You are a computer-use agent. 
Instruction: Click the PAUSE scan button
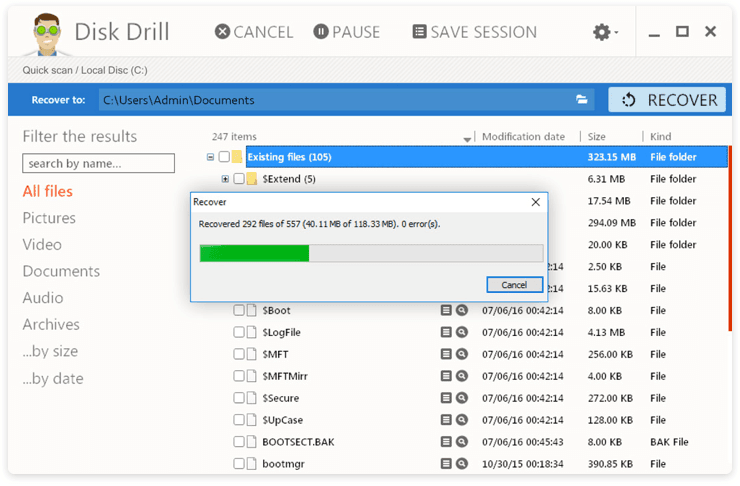346,32
